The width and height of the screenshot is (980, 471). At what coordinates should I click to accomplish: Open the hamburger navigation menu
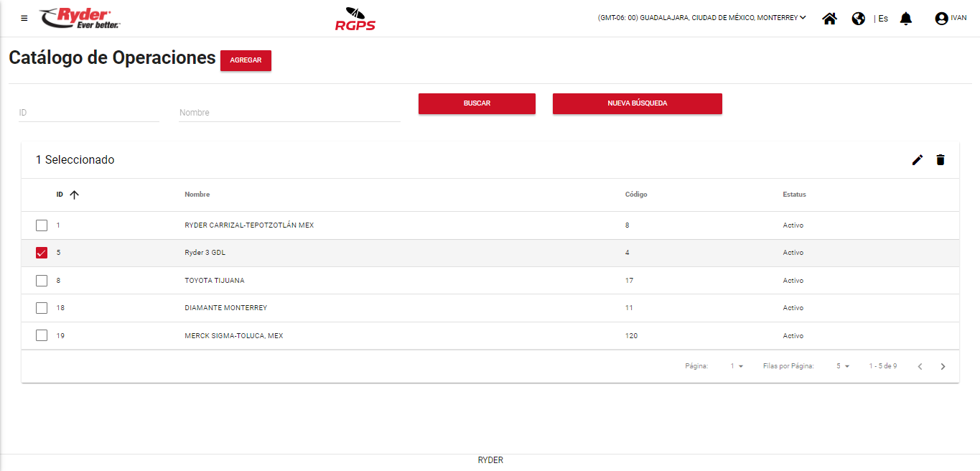pos(24,19)
